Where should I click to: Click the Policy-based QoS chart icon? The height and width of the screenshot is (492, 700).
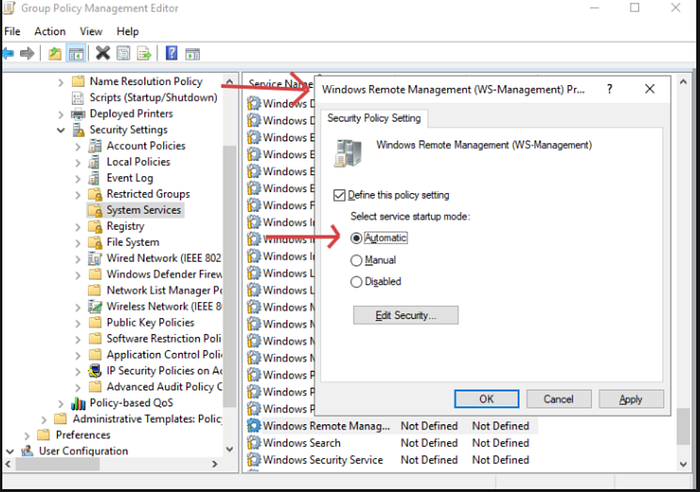78,403
